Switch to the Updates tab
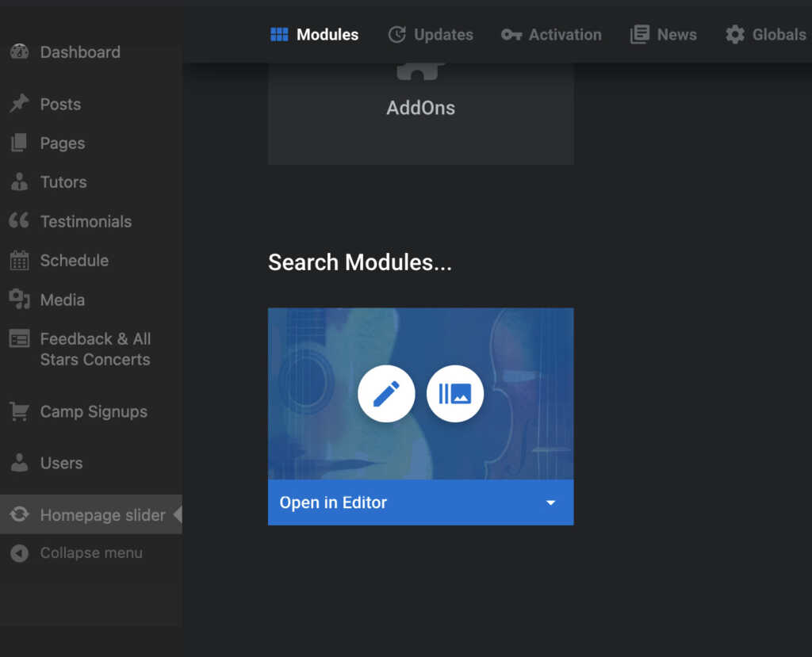812x657 pixels. 431,35
